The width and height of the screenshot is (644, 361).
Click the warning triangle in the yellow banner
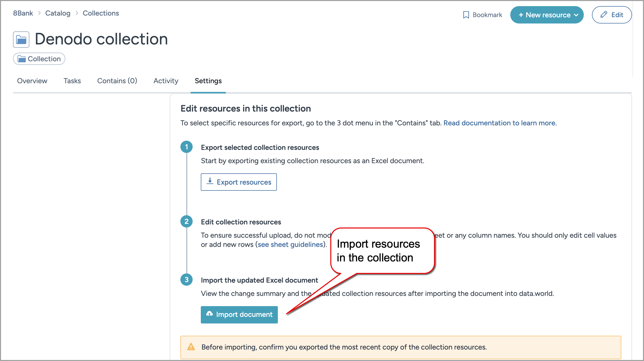coord(191,347)
